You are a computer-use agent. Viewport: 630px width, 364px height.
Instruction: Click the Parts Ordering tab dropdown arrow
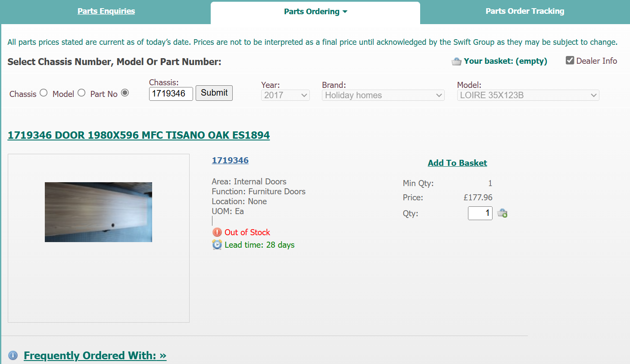345,12
